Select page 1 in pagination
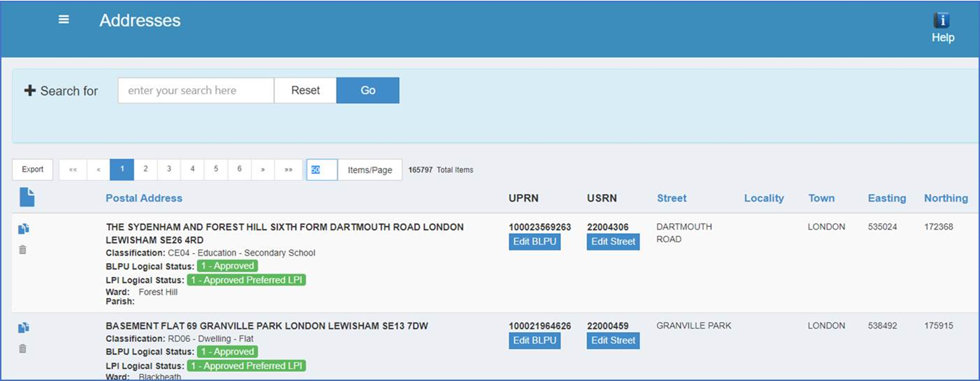 (x=122, y=170)
